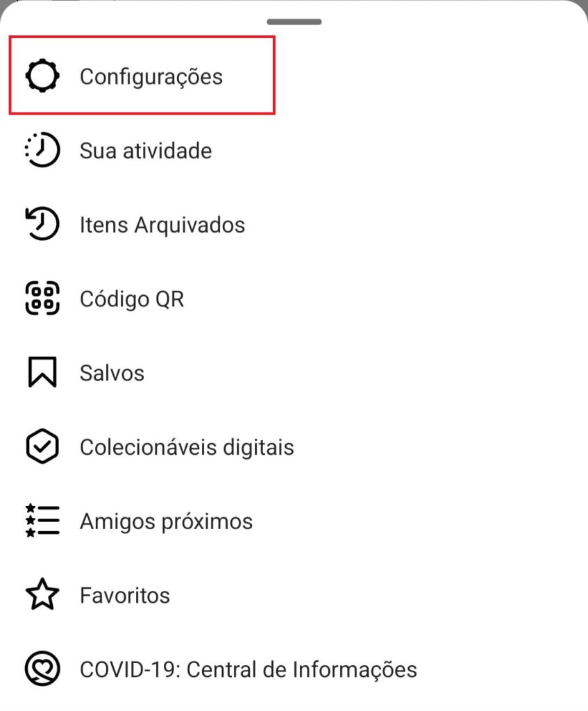Go to Favoritos text entry

click(125, 596)
